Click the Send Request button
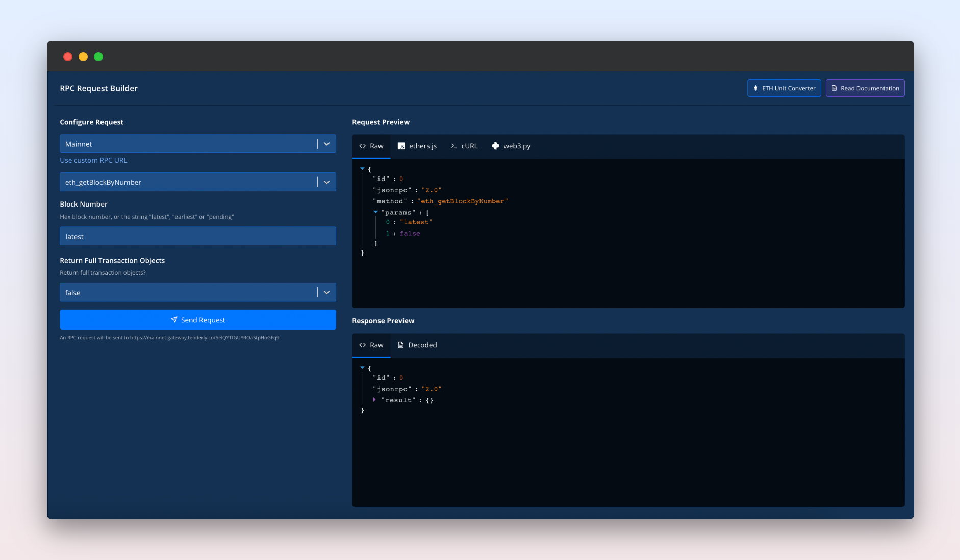960x560 pixels. click(x=198, y=320)
